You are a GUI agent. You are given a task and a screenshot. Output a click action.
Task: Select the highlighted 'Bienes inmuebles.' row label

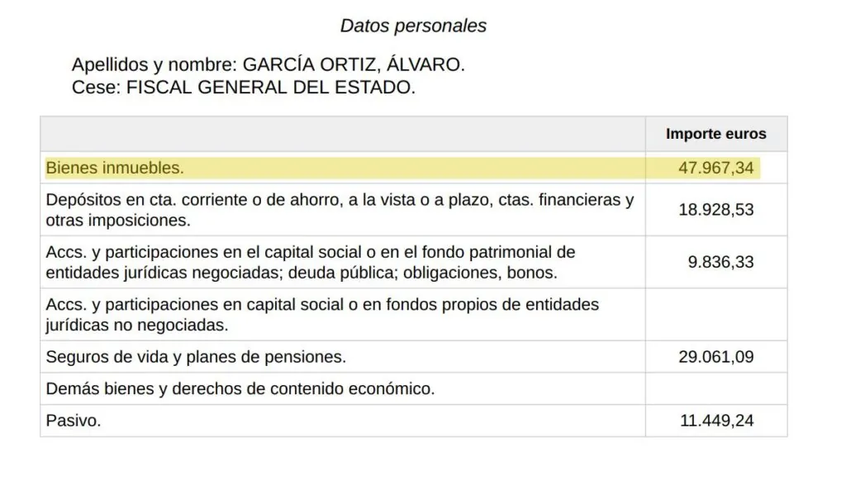coord(115,168)
